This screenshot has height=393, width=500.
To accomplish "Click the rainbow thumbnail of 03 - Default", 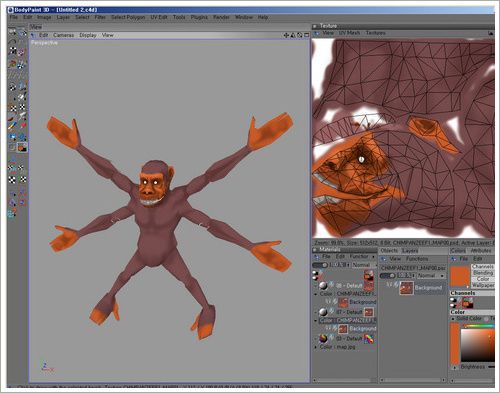I will (x=369, y=339).
